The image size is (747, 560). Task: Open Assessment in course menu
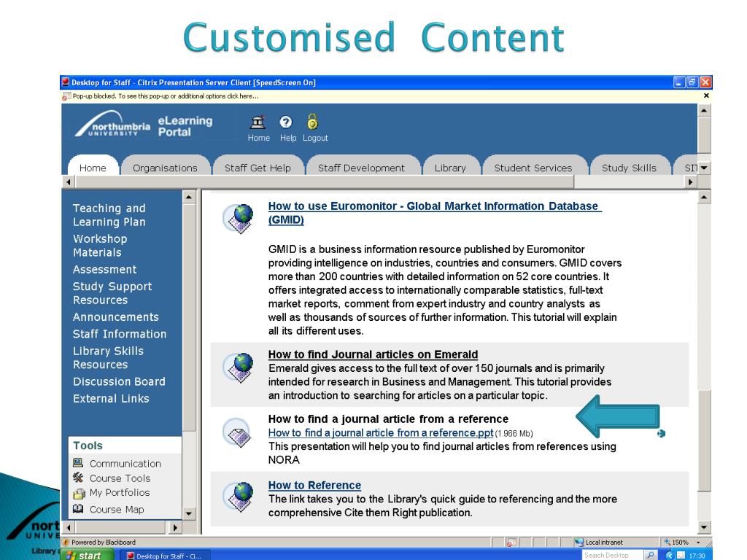(105, 269)
